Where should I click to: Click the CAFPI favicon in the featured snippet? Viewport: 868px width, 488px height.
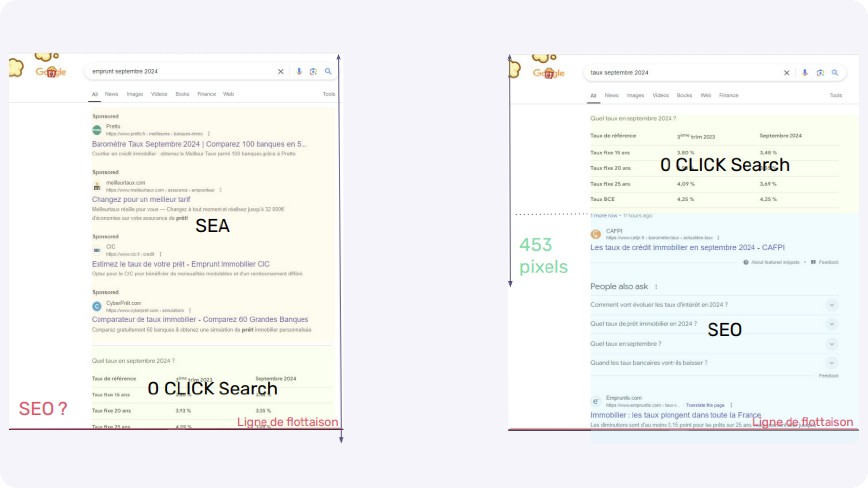coord(596,234)
